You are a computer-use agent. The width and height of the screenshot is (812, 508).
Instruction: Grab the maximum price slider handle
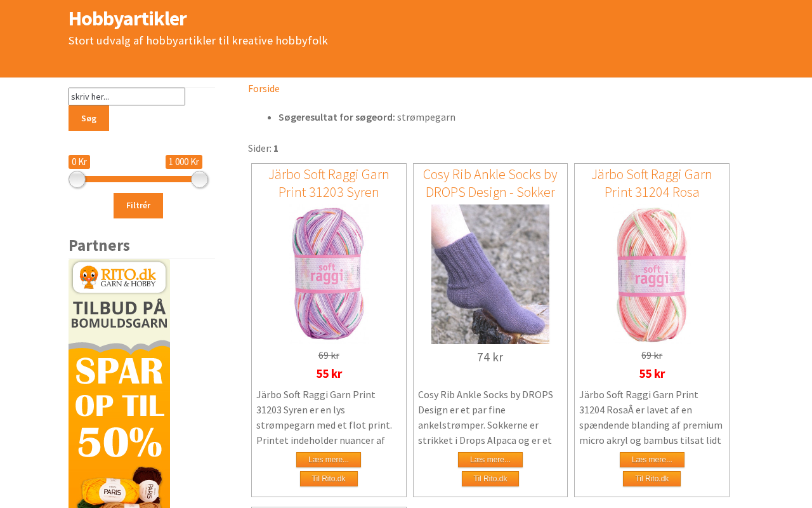(199, 180)
